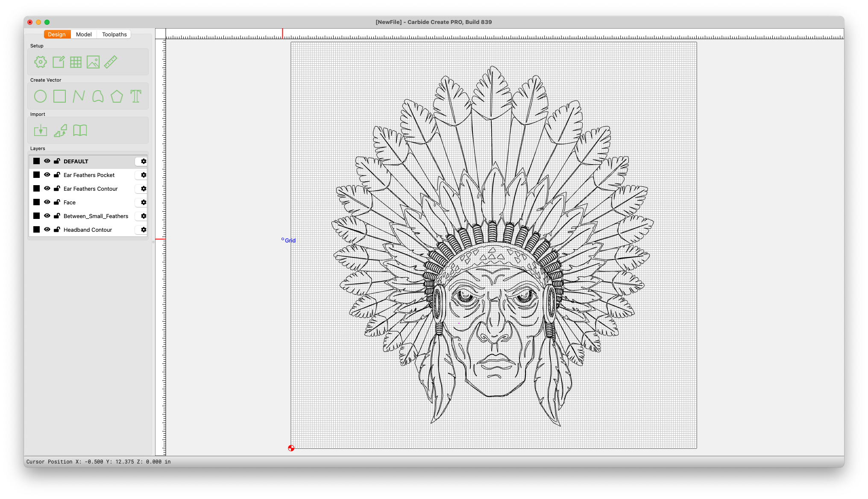Select the Polygon shape tool
Viewport: 868px width, 499px height.
coord(117,96)
